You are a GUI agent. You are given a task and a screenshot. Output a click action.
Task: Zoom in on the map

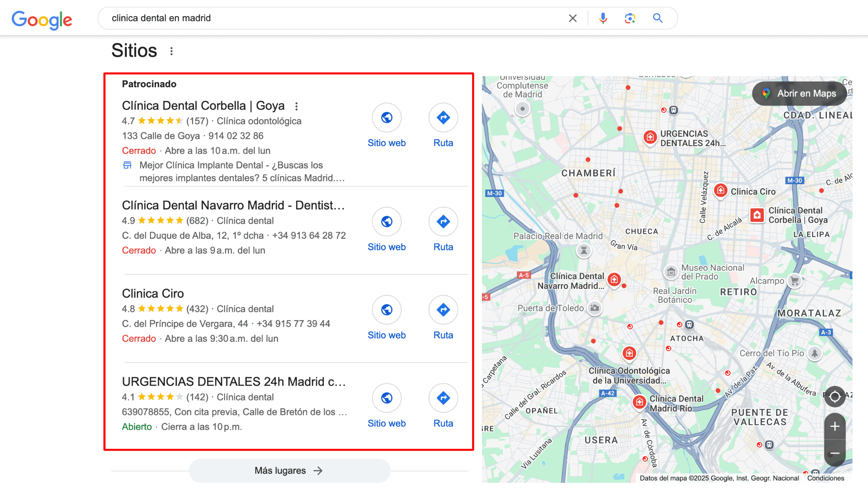[x=835, y=426]
